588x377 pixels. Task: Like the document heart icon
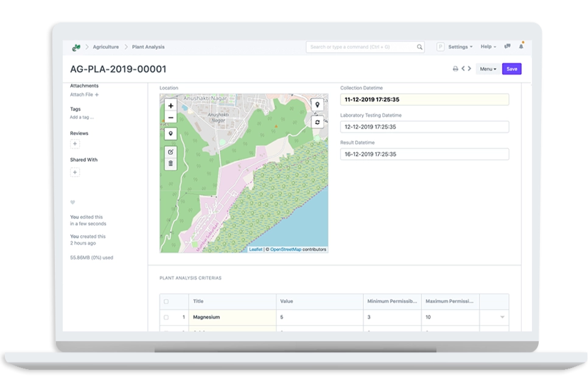point(73,202)
